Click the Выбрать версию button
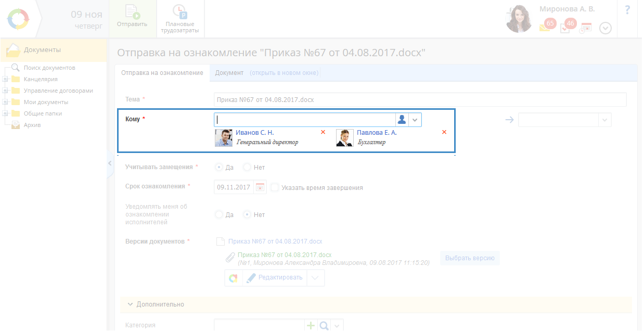This screenshot has height=331, width=644. (x=470, y=258)
